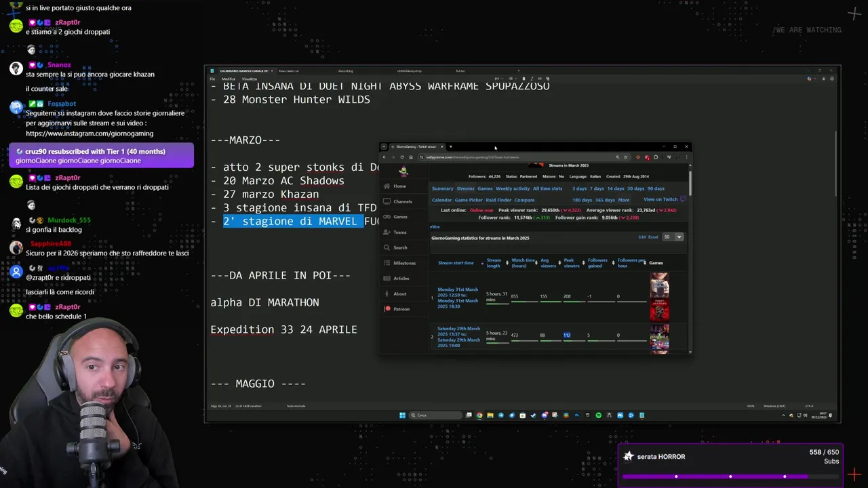Viewport: 868px width, 488px height.
Task: Open File Explorer from the Windows taskbar
Action: (490, 415)
